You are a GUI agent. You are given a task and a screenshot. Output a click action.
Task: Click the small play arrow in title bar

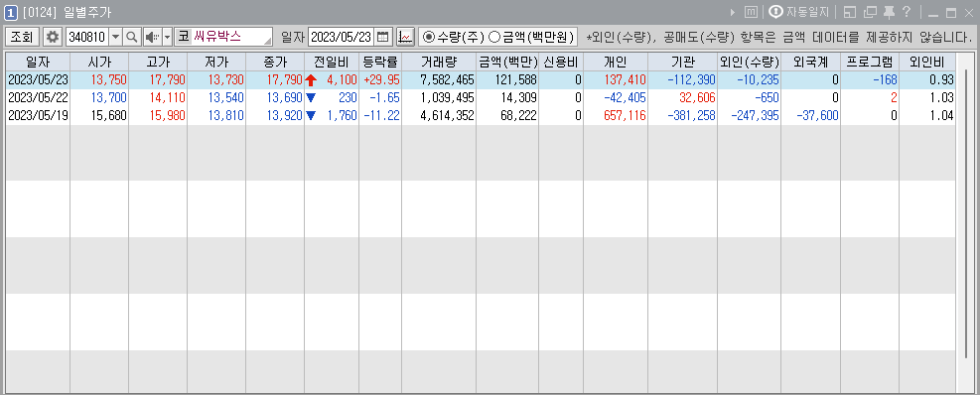point(733,12)
